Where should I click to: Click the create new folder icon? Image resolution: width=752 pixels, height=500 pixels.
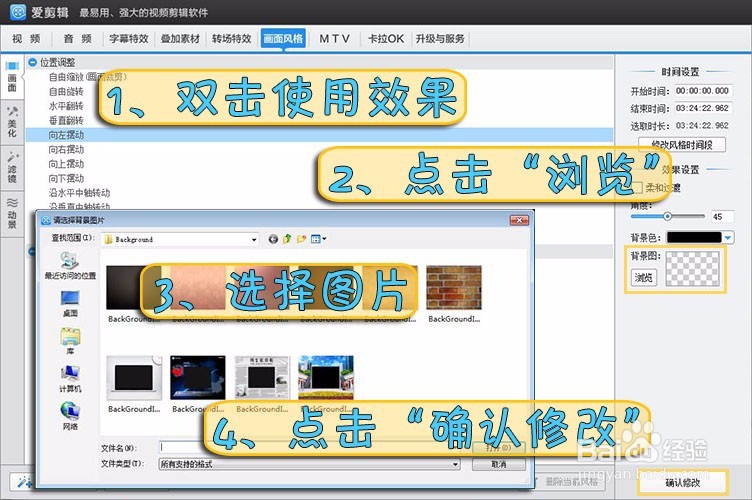tap(301, 239)
